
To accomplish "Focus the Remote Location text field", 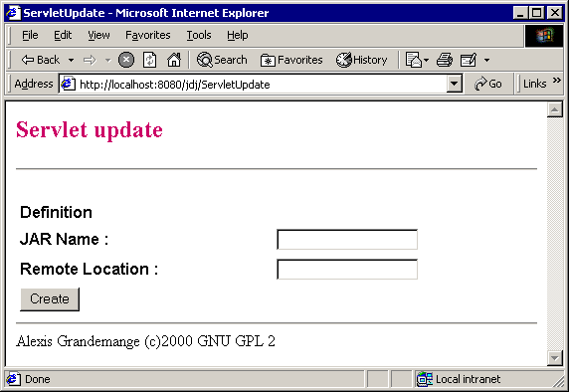I will [347, 269].
